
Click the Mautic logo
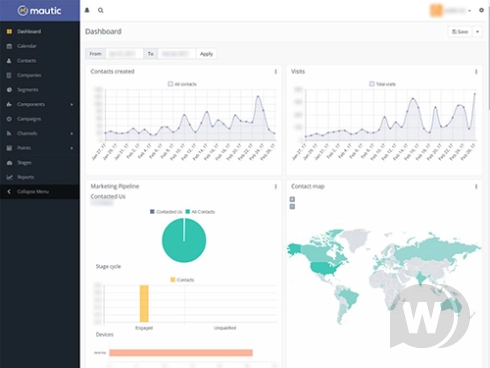(40, 11)
